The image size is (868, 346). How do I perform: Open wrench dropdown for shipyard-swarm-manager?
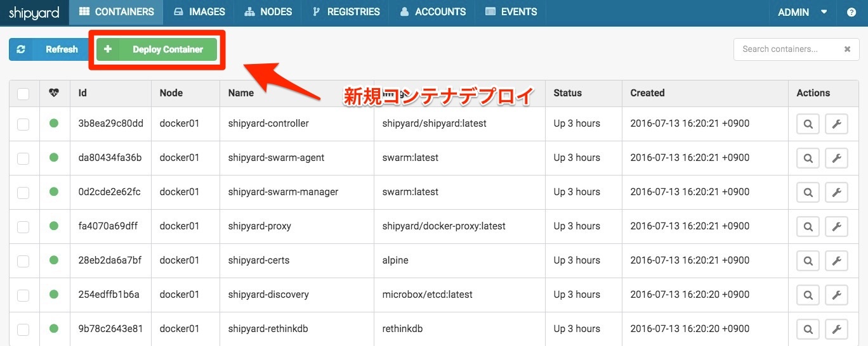coord(836,193)
